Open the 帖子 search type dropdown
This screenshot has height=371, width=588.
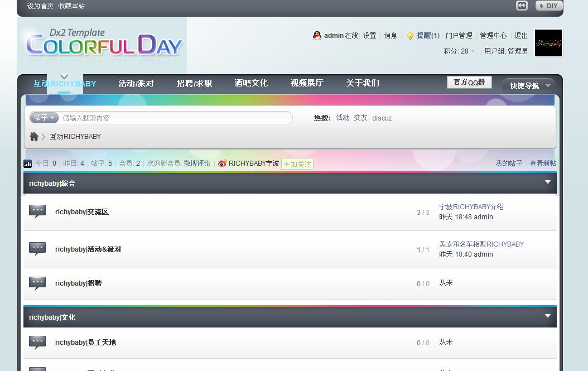[44, 118]
